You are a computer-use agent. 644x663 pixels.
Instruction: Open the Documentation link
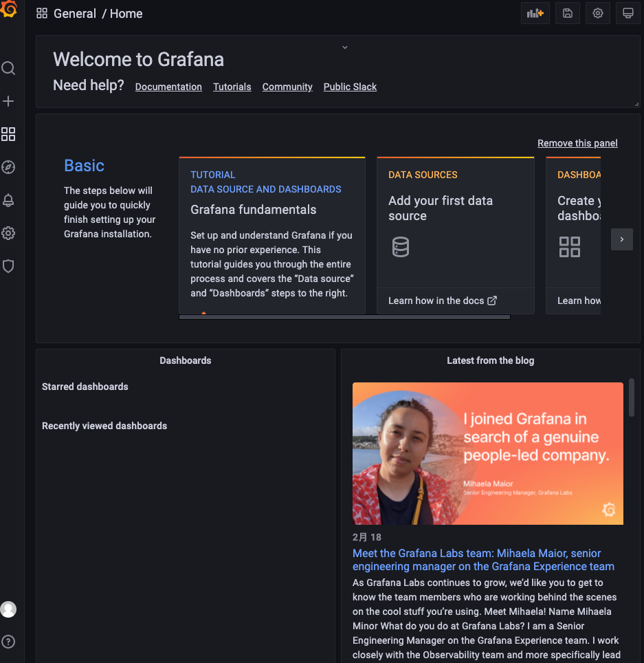(168, 87)
